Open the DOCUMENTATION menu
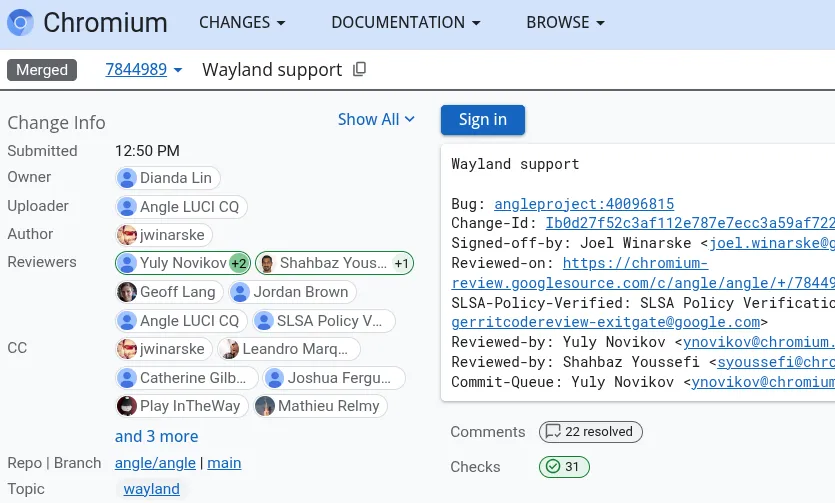 pos(406,22)
